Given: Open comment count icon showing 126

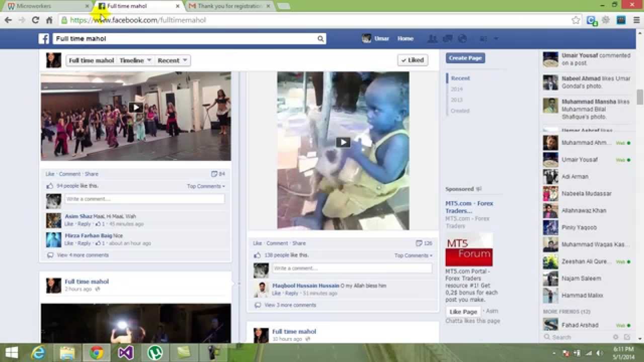Looking at the screenshot, I should [419, 243].
